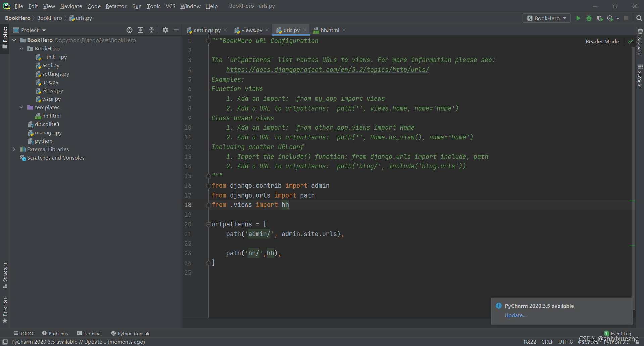Click CRLF line separator in status bar

click(547, 342)
